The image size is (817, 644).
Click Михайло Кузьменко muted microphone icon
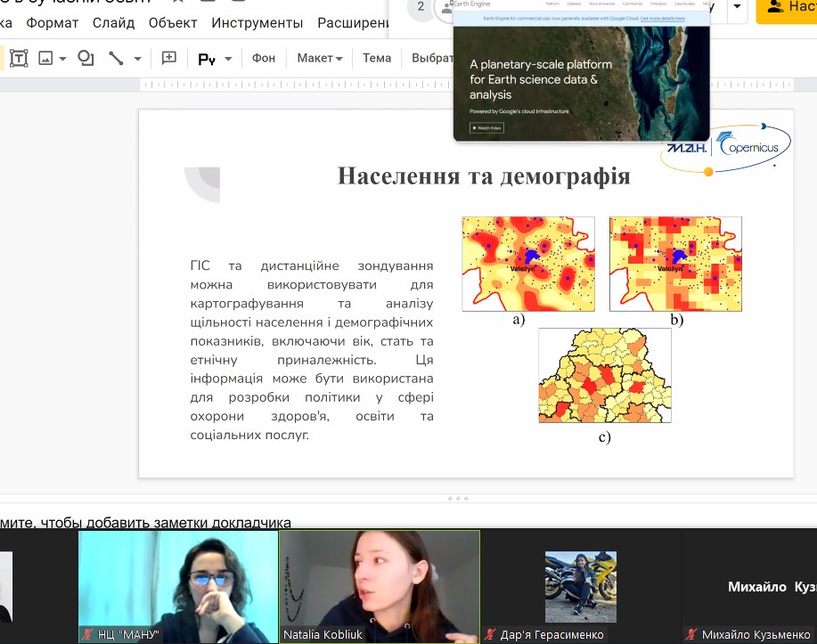click(x=690, y=635)
